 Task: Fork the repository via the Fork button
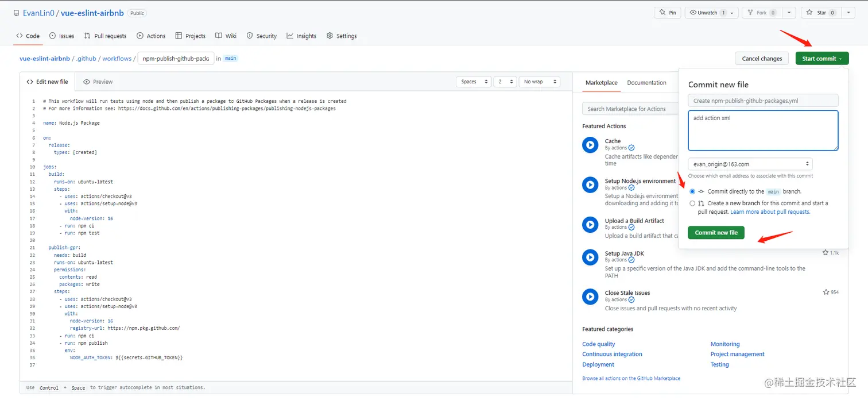point(761,13)
